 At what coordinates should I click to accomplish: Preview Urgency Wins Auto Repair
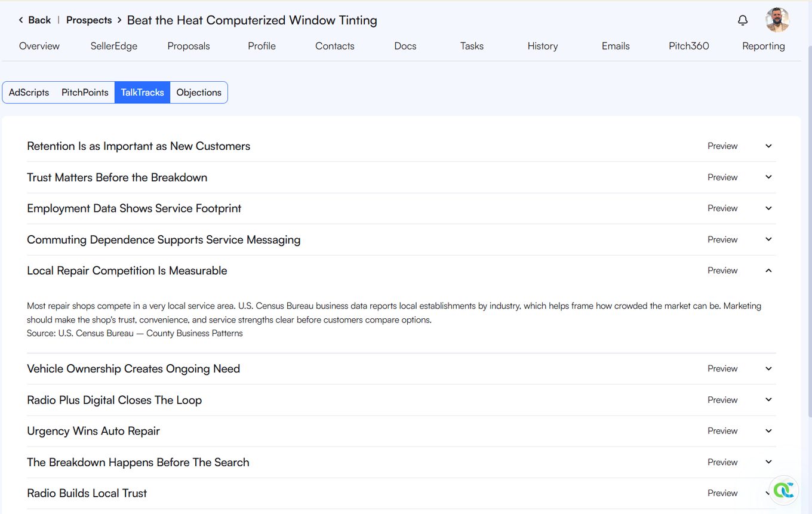point(722,431)
